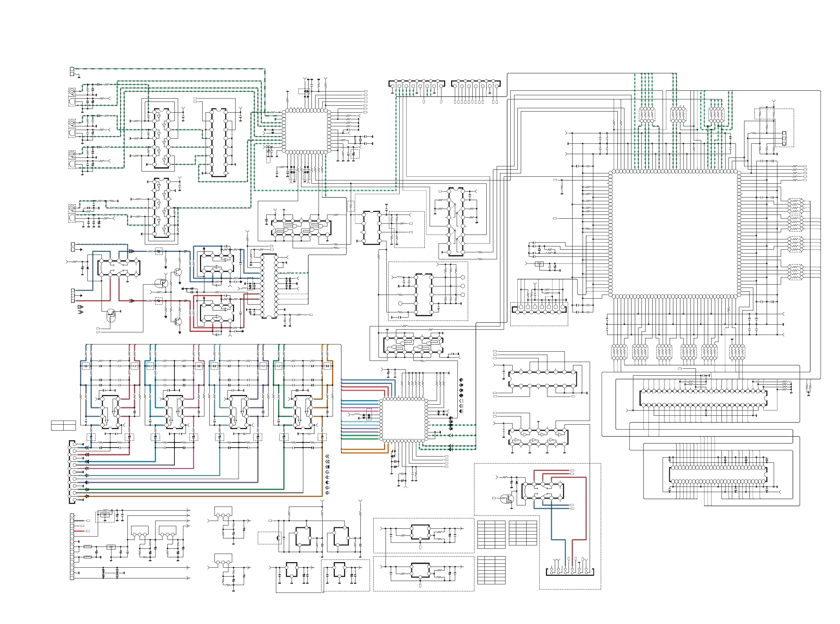The width and height of the screenshot is (840, 624).
Task: Click the largest square IC with pins on all sides
Action: tap(675, 234)
